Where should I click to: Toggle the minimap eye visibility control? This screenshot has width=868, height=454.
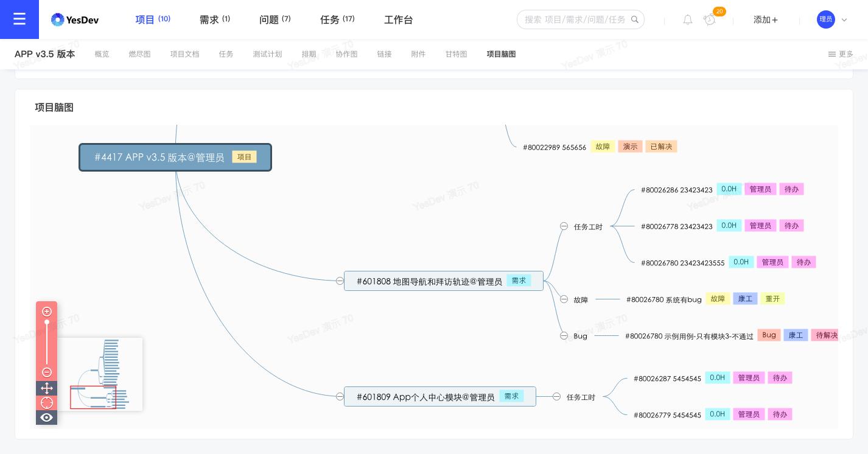(x=47, y=417)
